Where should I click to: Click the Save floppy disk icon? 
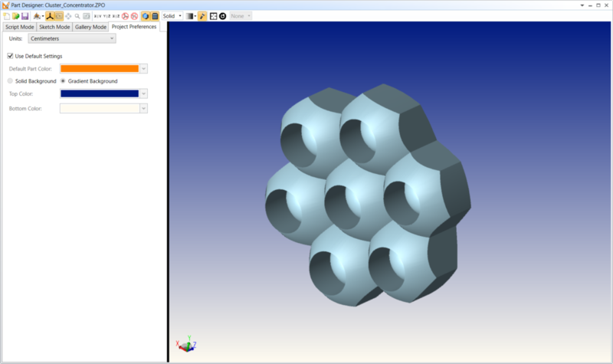25,16
